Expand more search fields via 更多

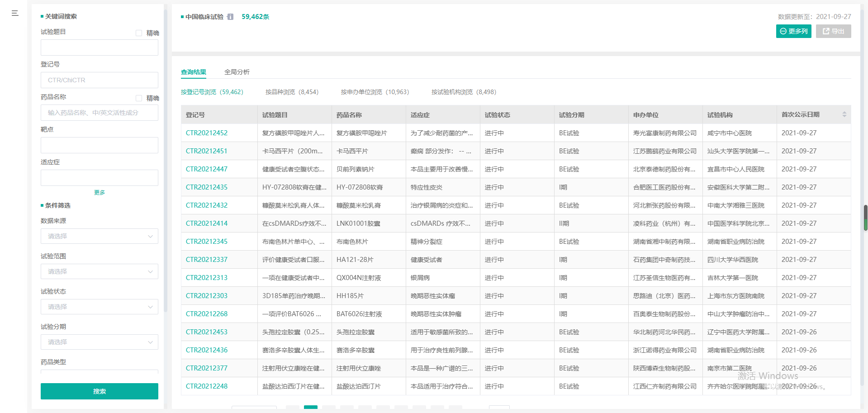[100, 192]
